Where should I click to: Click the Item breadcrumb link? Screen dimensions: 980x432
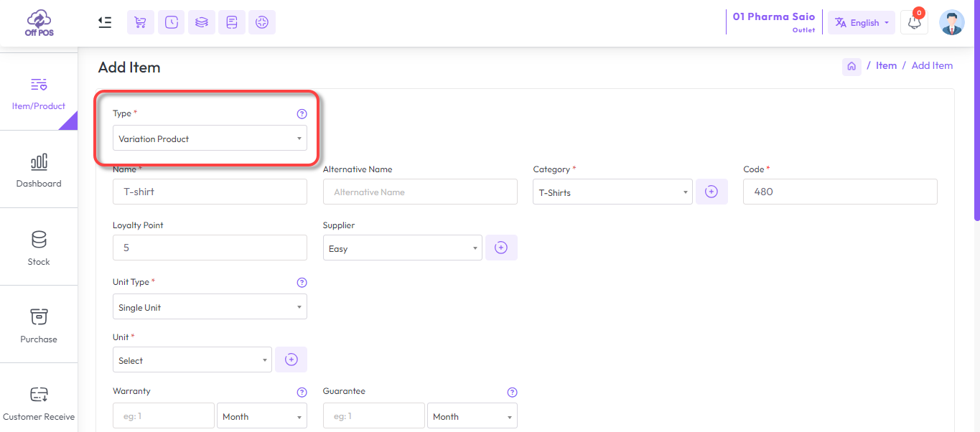(x=886, y=65)
